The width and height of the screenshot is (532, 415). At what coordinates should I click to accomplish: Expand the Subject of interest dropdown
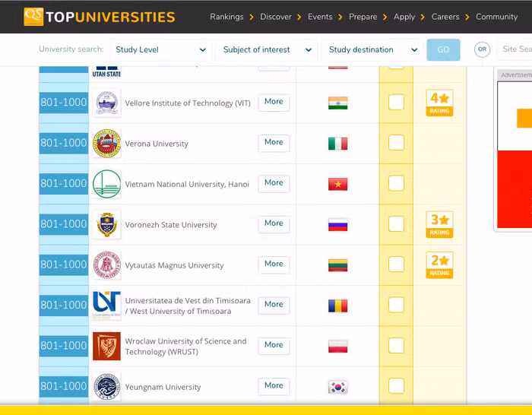tap(267, 50)
